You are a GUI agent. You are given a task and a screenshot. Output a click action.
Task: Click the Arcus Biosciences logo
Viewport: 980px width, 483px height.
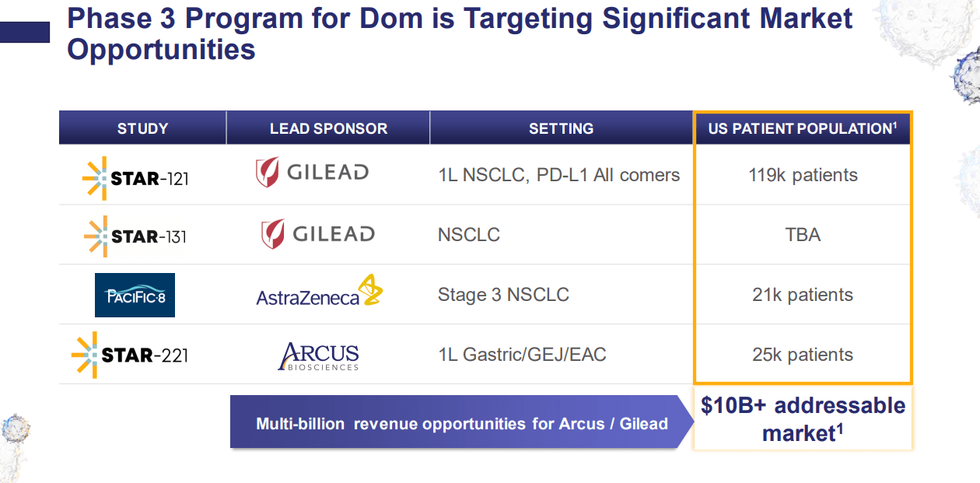click(x=319, y=356)
